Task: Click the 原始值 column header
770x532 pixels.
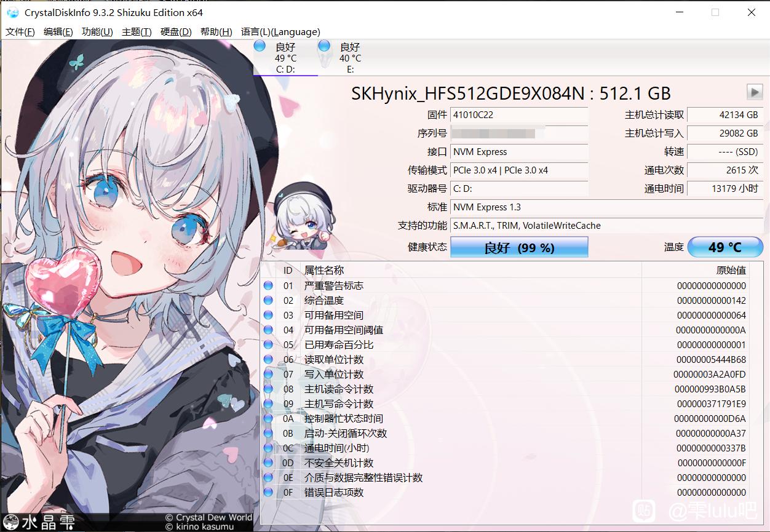Action: (x=696, y=270)
